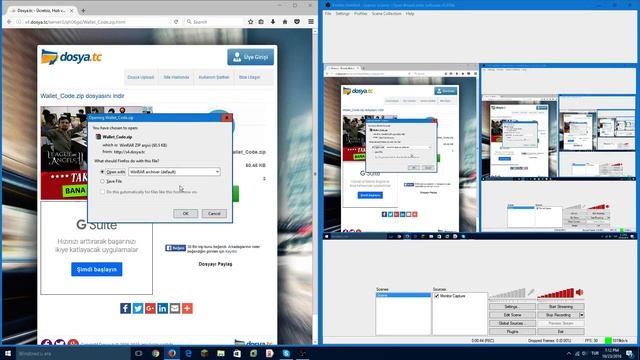This screenshot has height=360, width=640.
Task: Adjust the OBS desktop volume meter
Action: (x=556, y=293)
